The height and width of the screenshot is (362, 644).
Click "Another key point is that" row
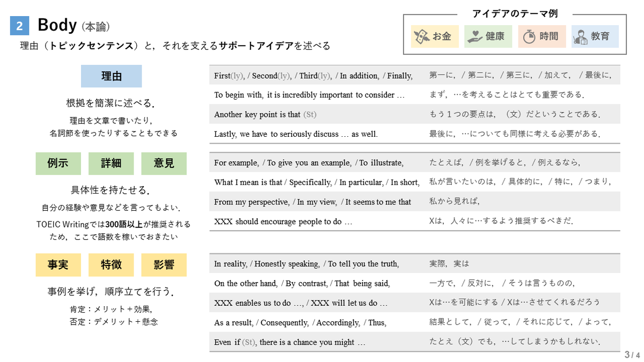[x=415, y=114]
